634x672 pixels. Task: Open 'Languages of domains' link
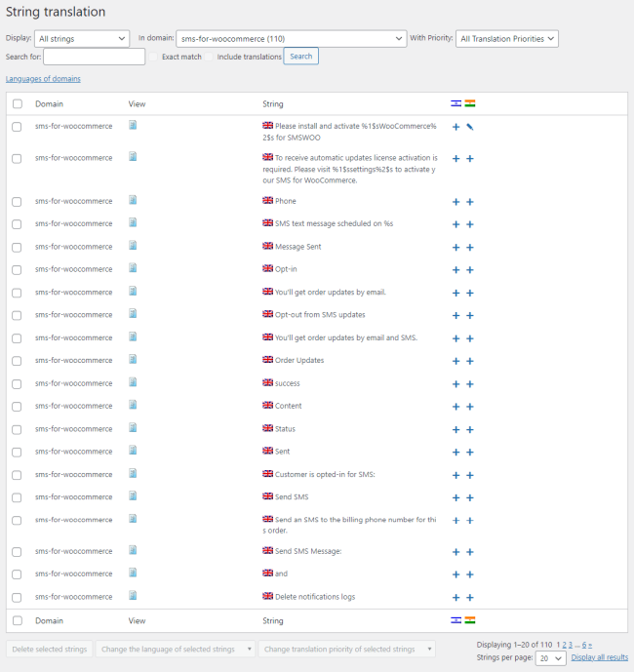coord(43,79)
